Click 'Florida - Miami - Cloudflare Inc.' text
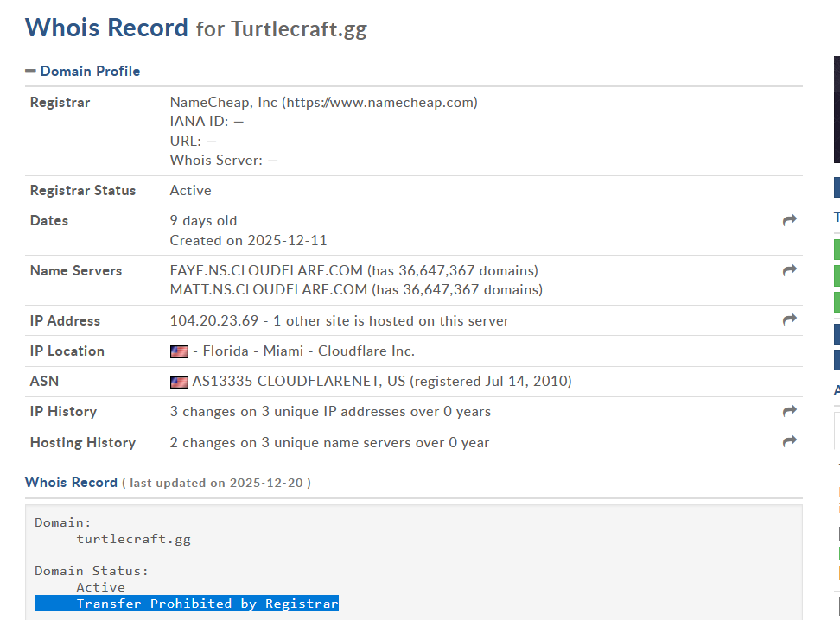The image size is (840, 620). [x=309, y=351]
